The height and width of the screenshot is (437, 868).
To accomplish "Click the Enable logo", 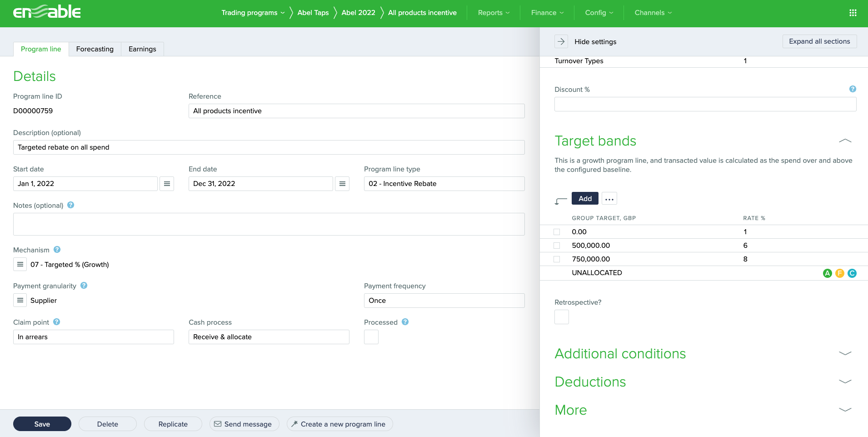I will click(x=47, y=12).
